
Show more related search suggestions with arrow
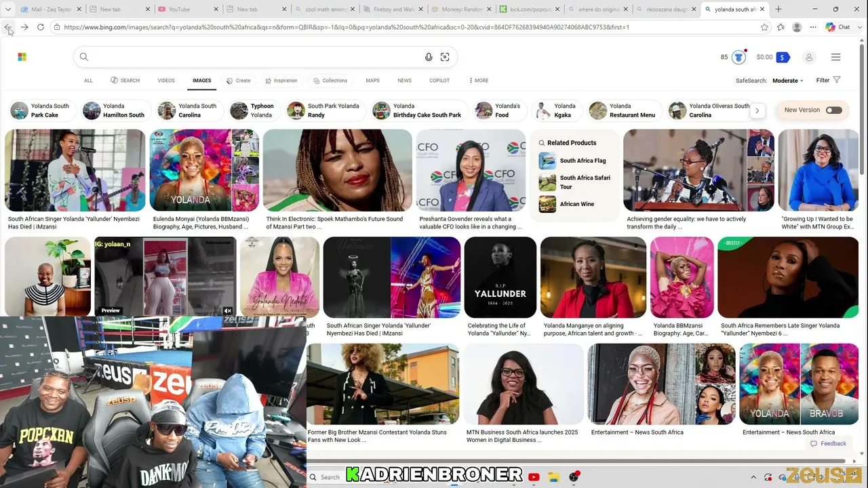click(757, 110)
